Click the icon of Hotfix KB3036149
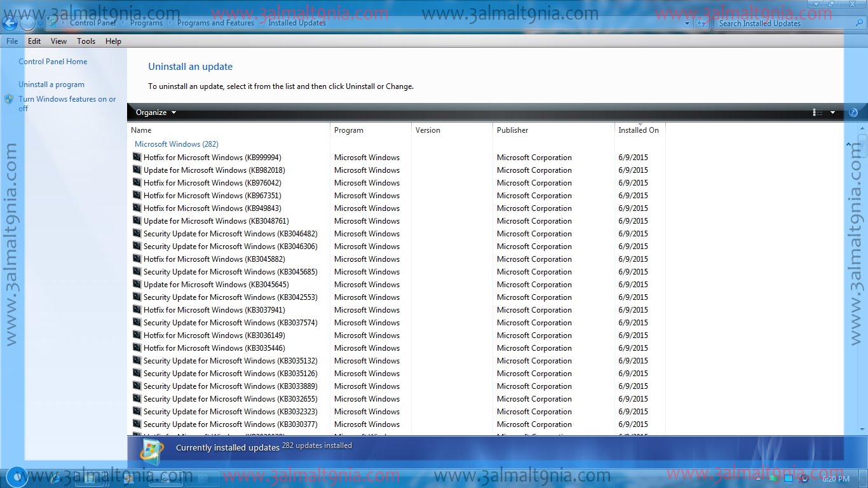The height and width of the screenshot is (488, 868). [137, 335]
